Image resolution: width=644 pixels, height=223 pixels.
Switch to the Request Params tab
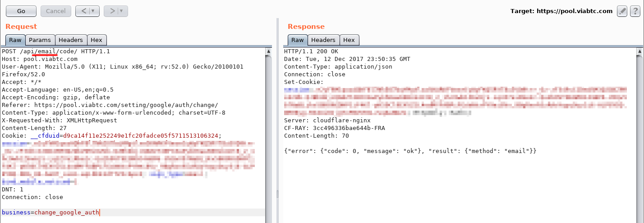coord(40,40)
